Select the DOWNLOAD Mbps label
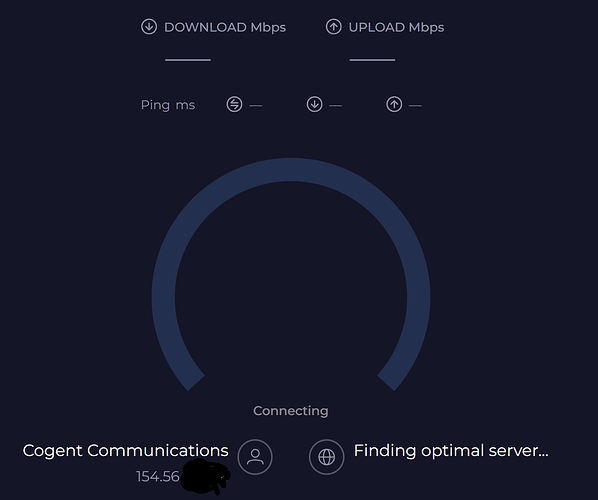 (225, 27)
